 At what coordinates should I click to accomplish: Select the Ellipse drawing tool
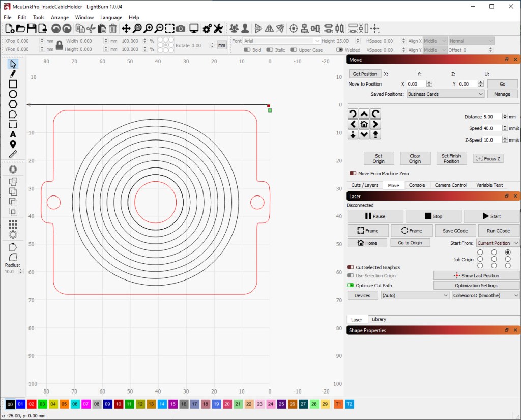click(13, 94)
